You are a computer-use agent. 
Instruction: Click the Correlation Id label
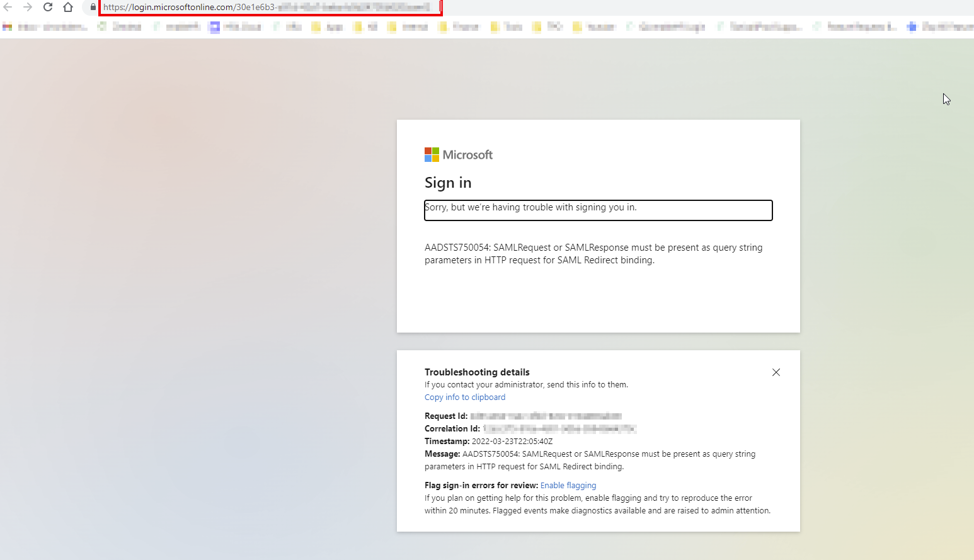pos(452,429)
